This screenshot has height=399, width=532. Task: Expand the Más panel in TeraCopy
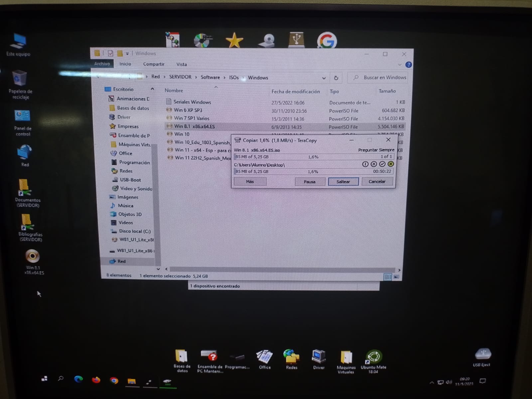(x=250, y=182)
